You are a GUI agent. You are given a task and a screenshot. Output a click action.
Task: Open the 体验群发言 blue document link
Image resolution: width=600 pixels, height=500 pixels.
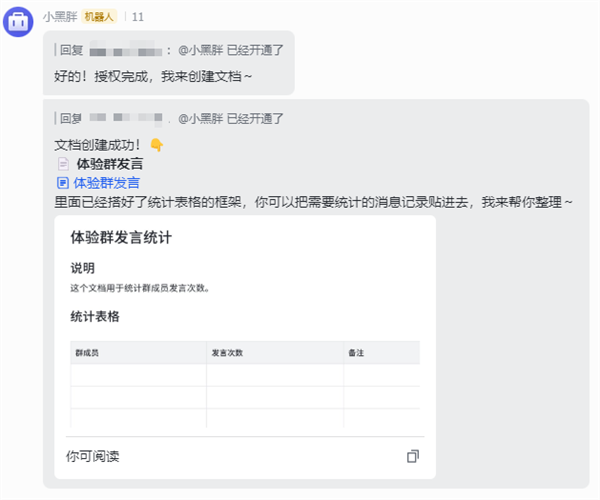point(106,183)
